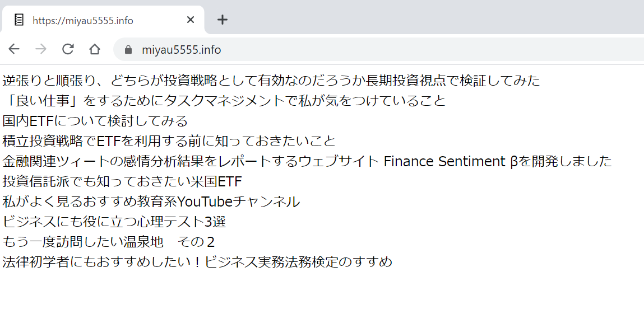Screen dimensions: 644x328
Task: Click the page favicon on the tab
Action: (x=18, y=20)
